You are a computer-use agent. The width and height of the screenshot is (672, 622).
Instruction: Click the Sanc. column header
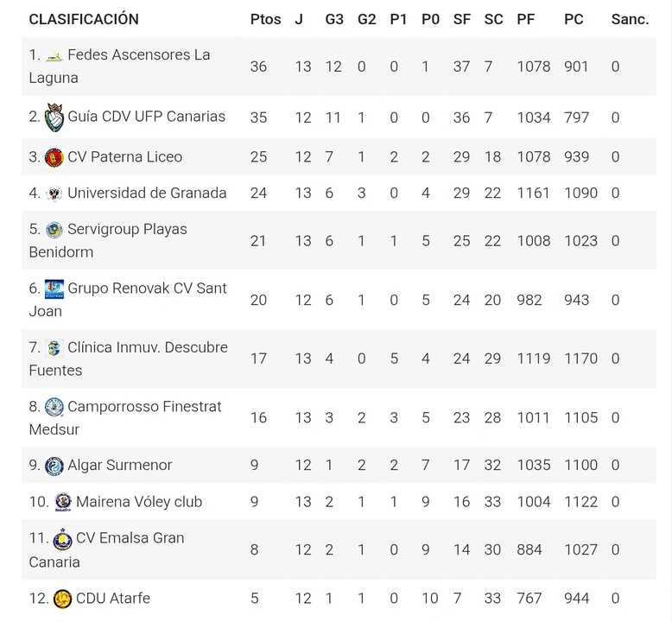pos(630,19)
